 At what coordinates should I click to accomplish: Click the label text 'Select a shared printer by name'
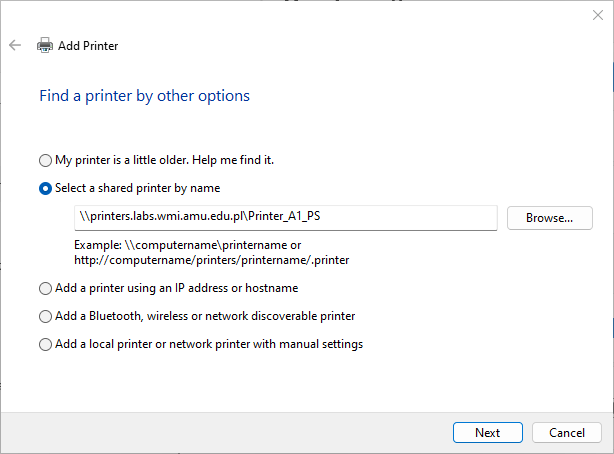(x=137, y=188)
